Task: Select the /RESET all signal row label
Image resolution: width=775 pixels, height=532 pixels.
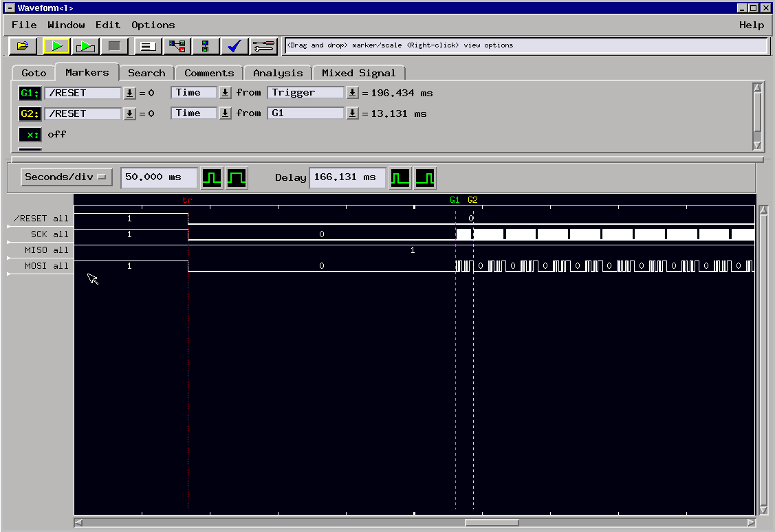Action: pyautogui.click(x=41, y=219)
